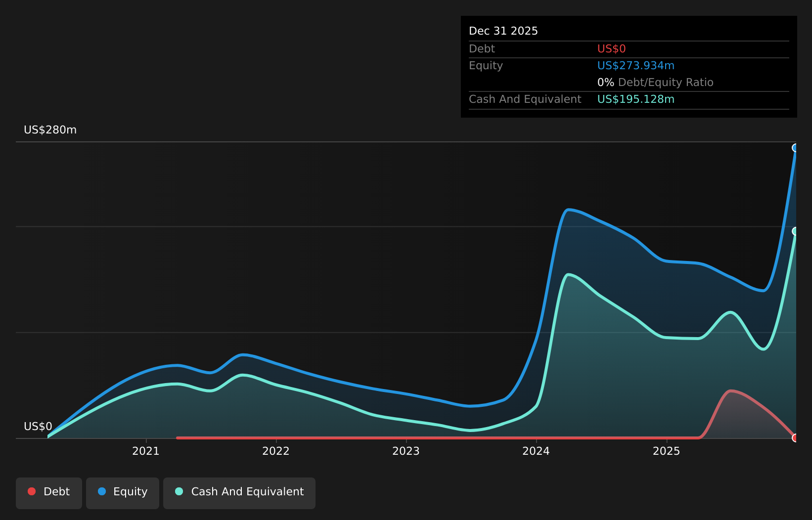Toggle the Debt legend button
Screen dimensions: 812x520
click(x=49, y=493)
